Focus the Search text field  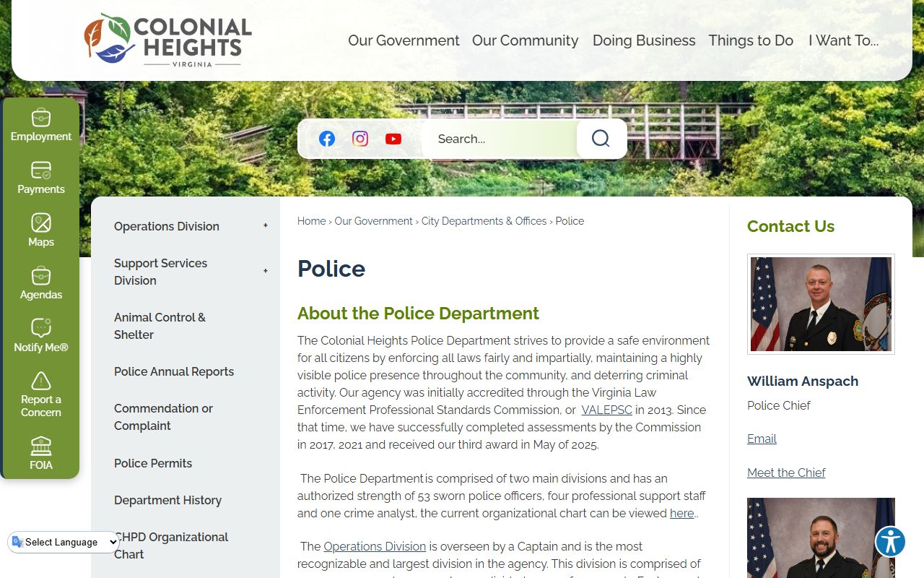500,139
